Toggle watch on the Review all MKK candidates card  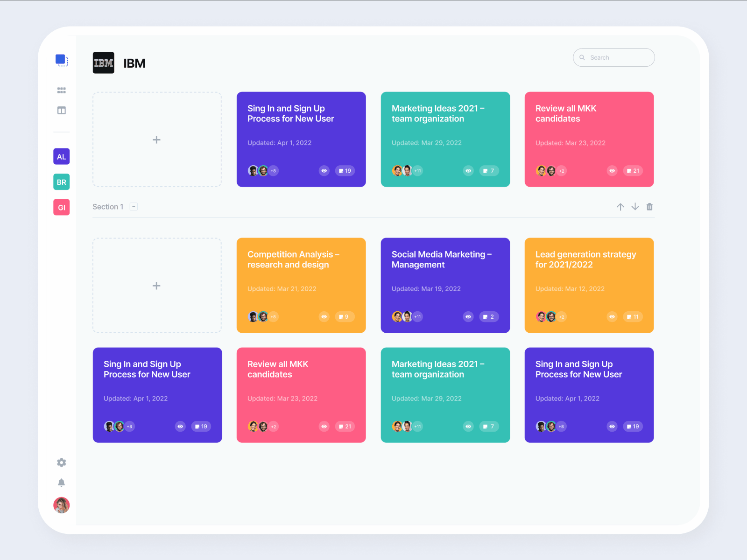(x=612, y=171)
